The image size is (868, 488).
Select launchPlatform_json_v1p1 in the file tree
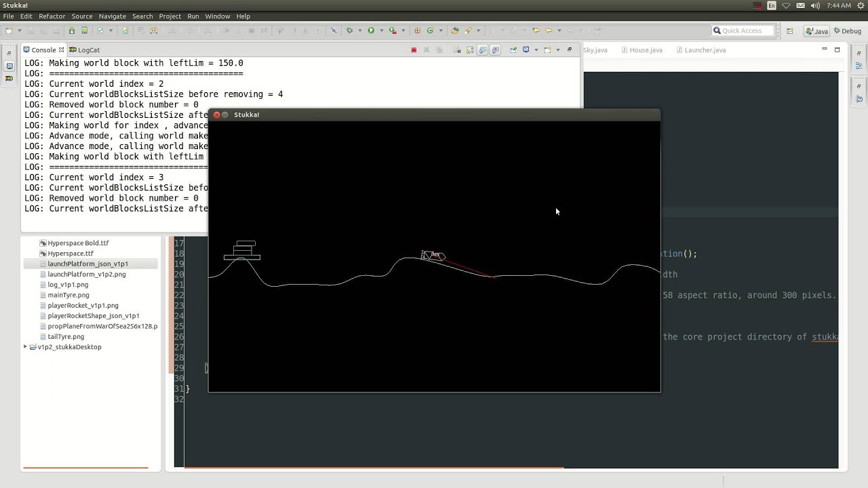click(x=87, y=264)
